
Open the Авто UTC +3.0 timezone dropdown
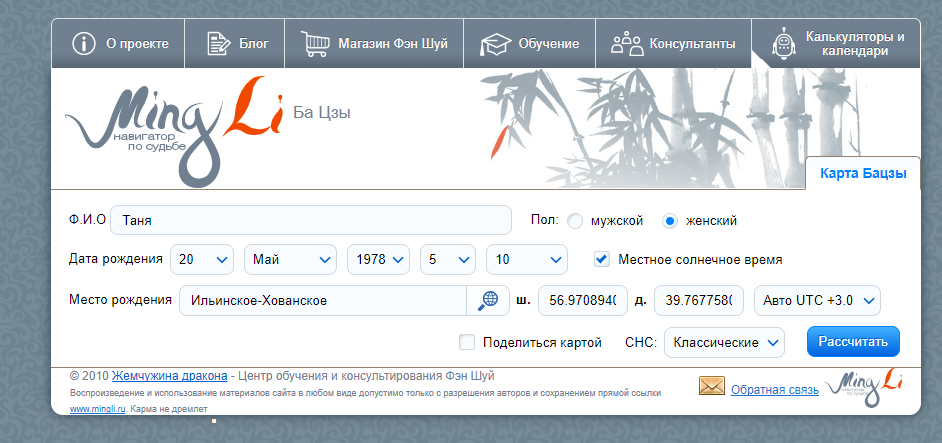click(818, 300)
